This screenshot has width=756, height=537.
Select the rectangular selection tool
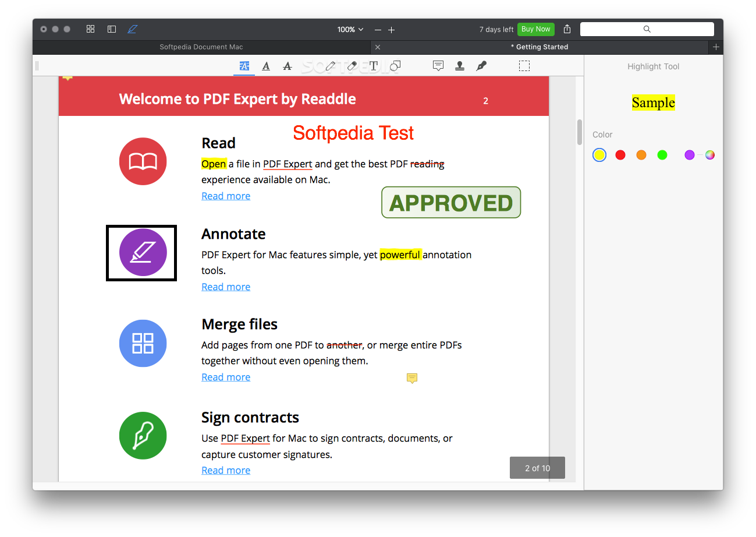[x=524, y=66]
